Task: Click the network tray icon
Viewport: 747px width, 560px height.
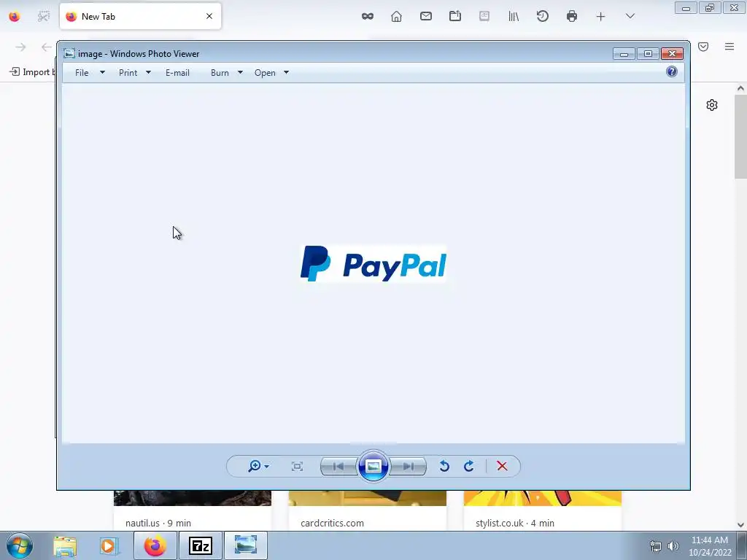Action: [x=656, y=546]
